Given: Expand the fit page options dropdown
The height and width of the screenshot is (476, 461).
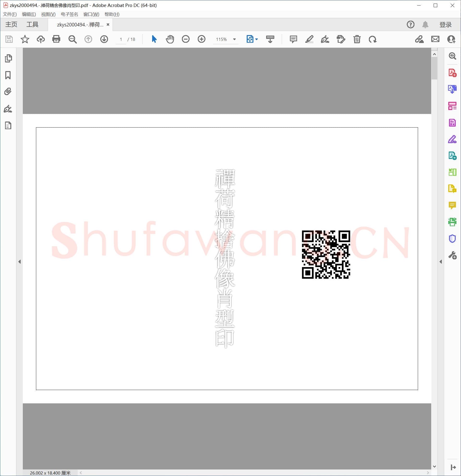Looking at the screenshot, I should coord(257,39).
